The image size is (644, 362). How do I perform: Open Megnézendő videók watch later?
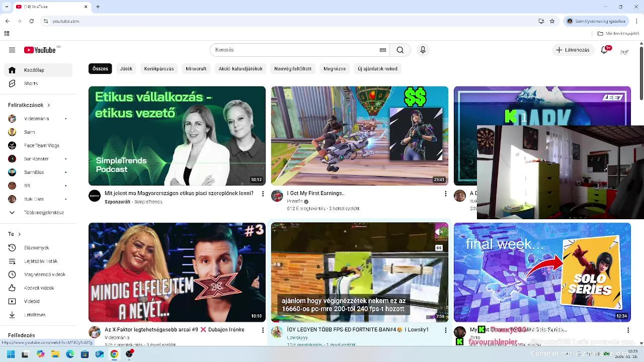38,275
